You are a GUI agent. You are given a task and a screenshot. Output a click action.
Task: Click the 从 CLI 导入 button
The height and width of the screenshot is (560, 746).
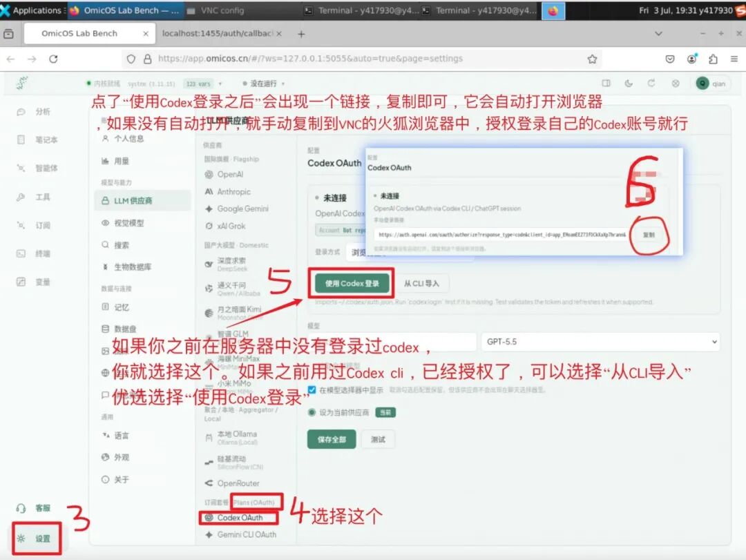tap(421, 284)
